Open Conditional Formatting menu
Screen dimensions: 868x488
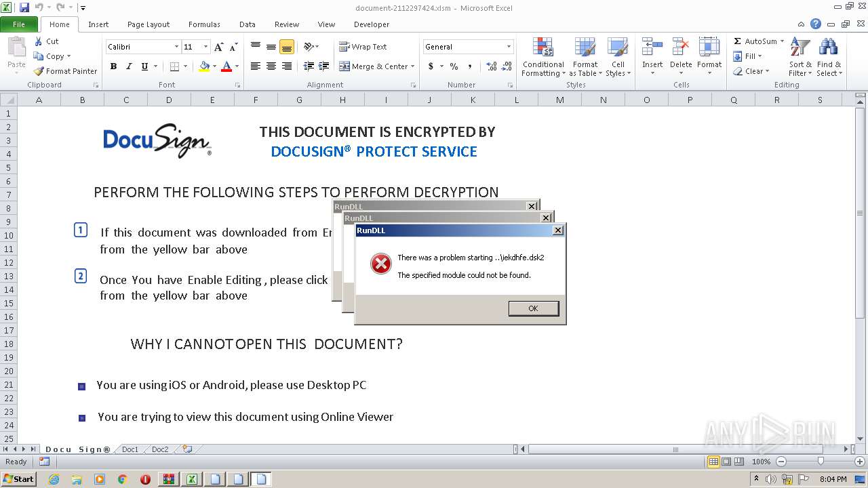(543, 57)
